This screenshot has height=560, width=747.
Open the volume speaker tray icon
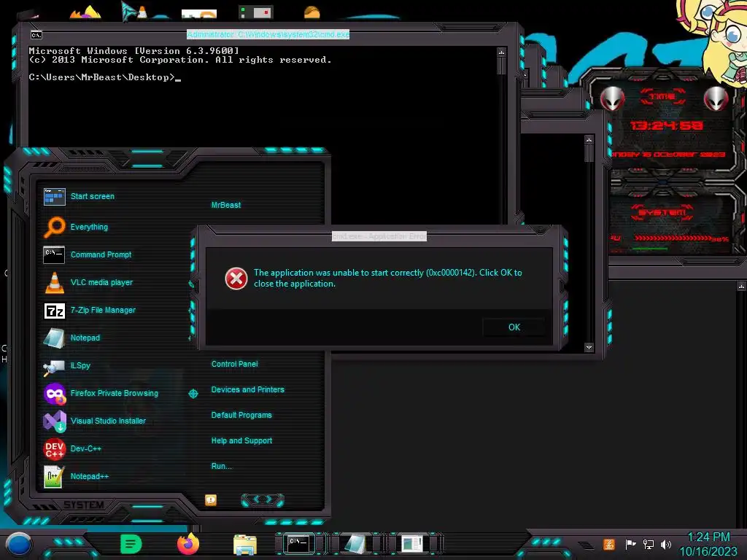pyautogui.click(x=666, y=544)
